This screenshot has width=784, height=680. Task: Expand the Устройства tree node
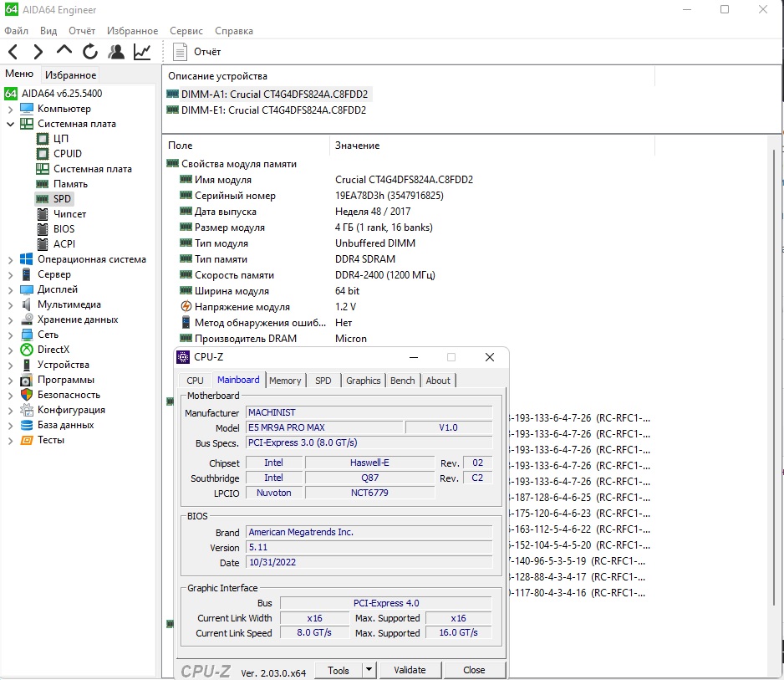(11, 366)
